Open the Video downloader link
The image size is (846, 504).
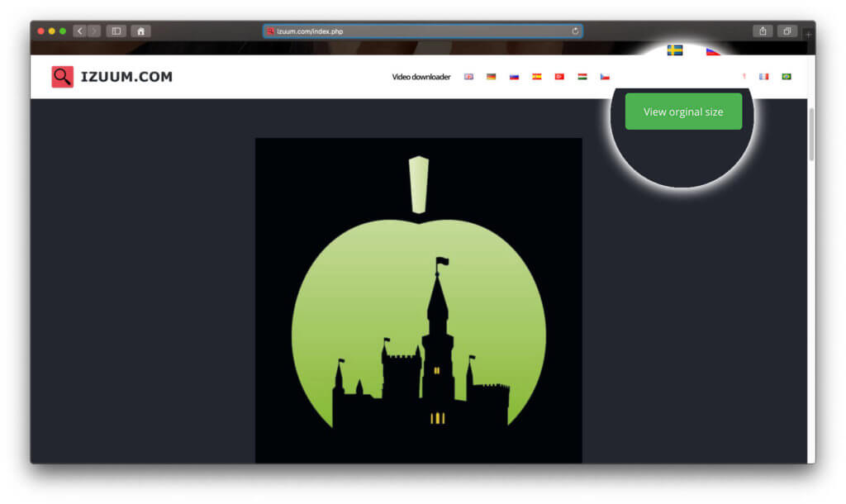[421, 77]
